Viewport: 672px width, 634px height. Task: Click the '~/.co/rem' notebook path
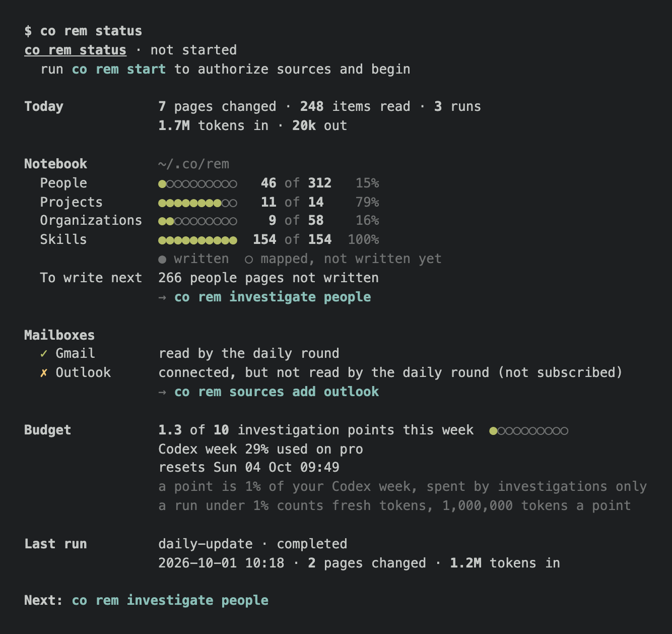(x=194, y=164)
